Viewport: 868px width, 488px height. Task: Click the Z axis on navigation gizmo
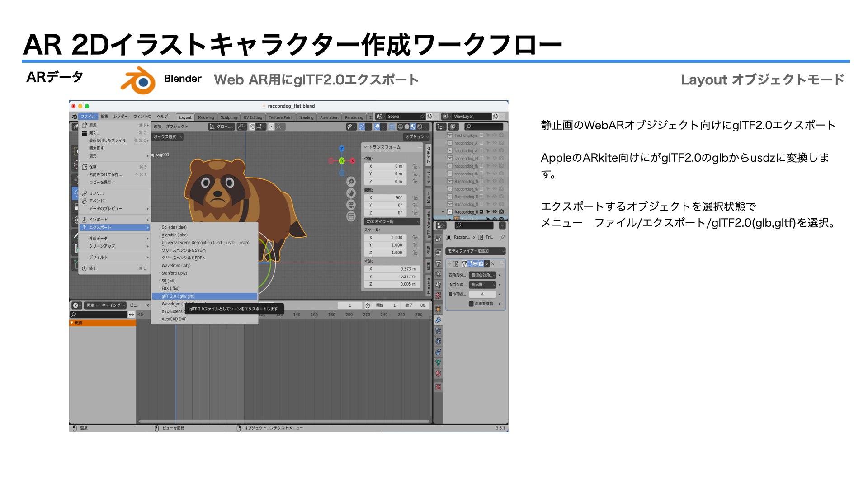(x=342, y=149)
